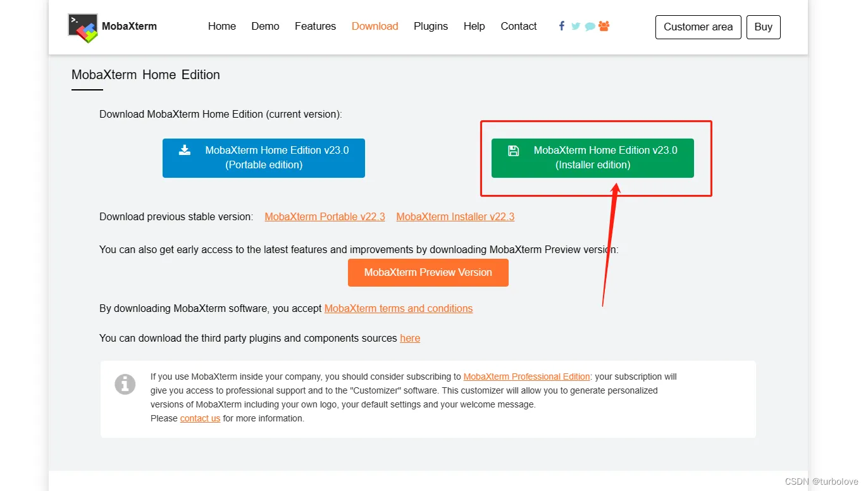Screen dimensions: 868x491
Task: Open the Features menu item
Action: click(x=315, y=26)
